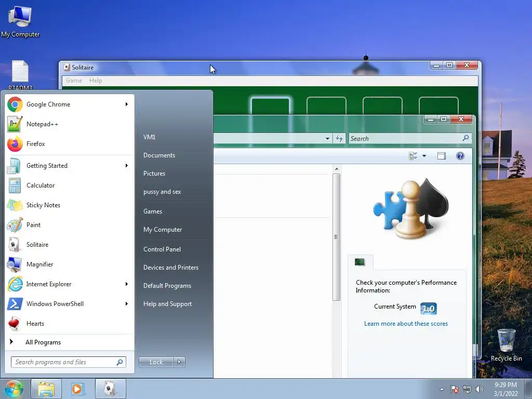Open the address bar dropdown arrow
Image resolution: width=532 pixels, height=399 pixels.
tap(327, 138)
